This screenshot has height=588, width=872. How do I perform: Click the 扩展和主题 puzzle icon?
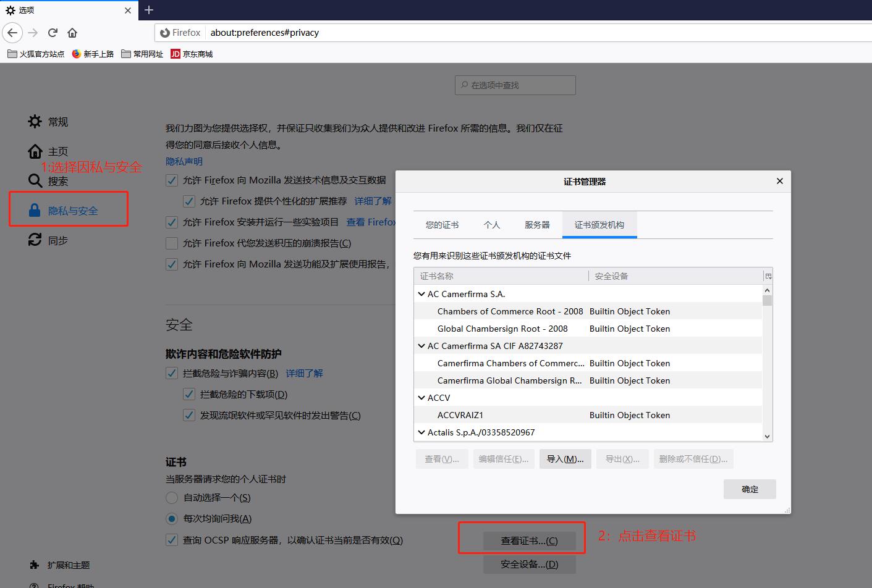pyautogui.click(x=35, y=565)
